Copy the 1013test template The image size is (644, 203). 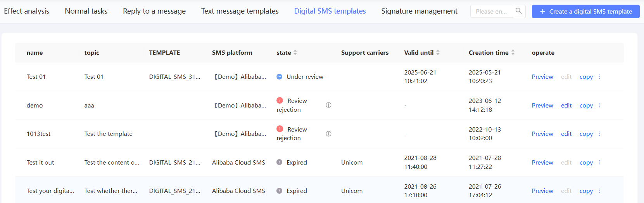coord(586,134)
